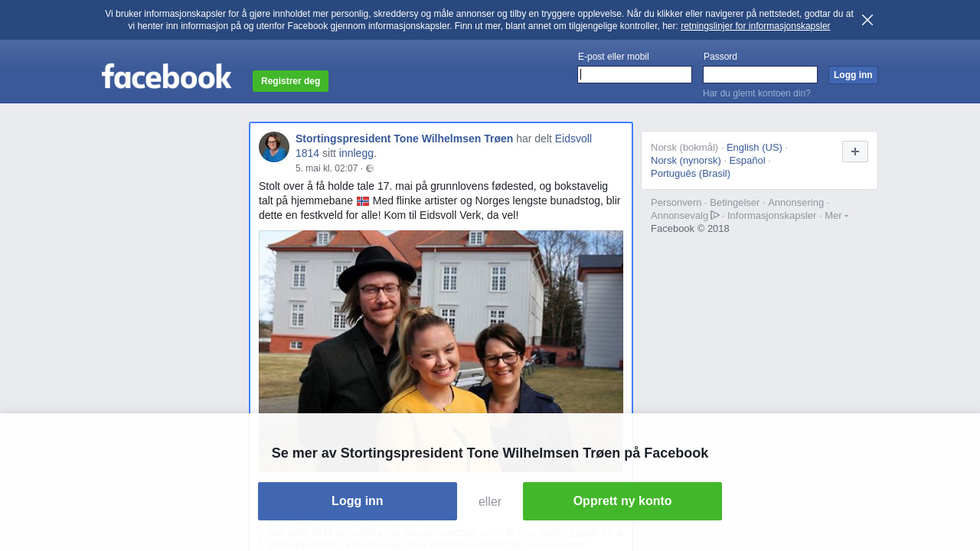This screenshot has width=980, height=551.
Task: Open the Har du glemt kontoen din link
Action: [756, 93]
